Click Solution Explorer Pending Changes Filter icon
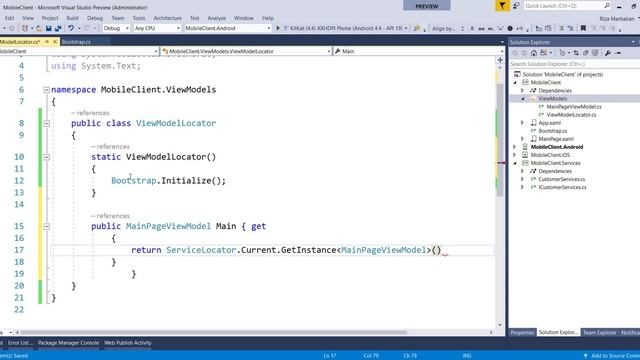Image resolution: width=640 pixels, height=360 pixels. point(562,53)
